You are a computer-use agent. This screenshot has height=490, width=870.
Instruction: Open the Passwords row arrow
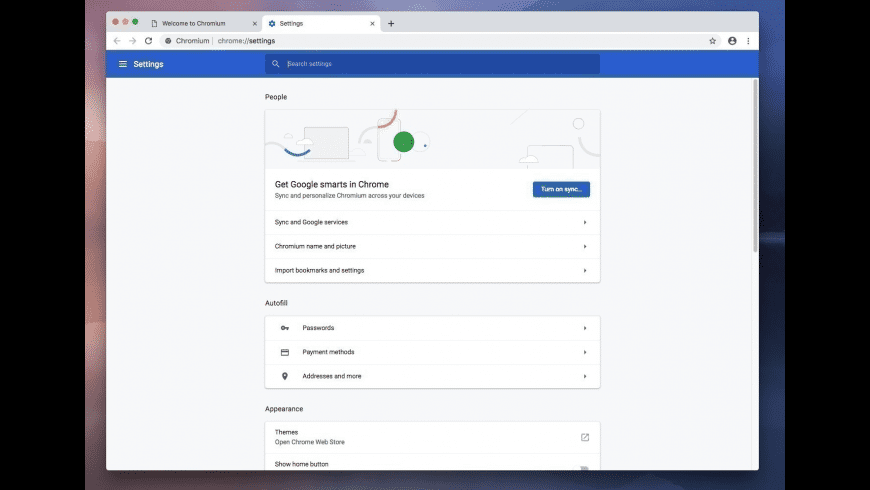(x=585, y=328)
